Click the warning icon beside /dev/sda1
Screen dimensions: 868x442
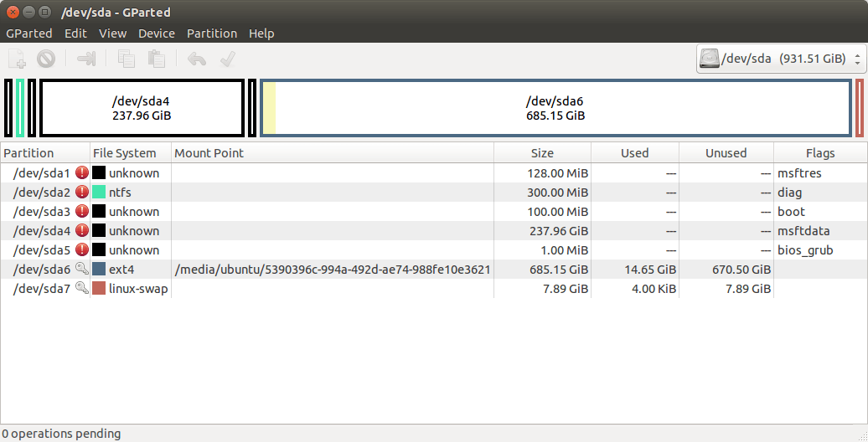tap(82, 173)
